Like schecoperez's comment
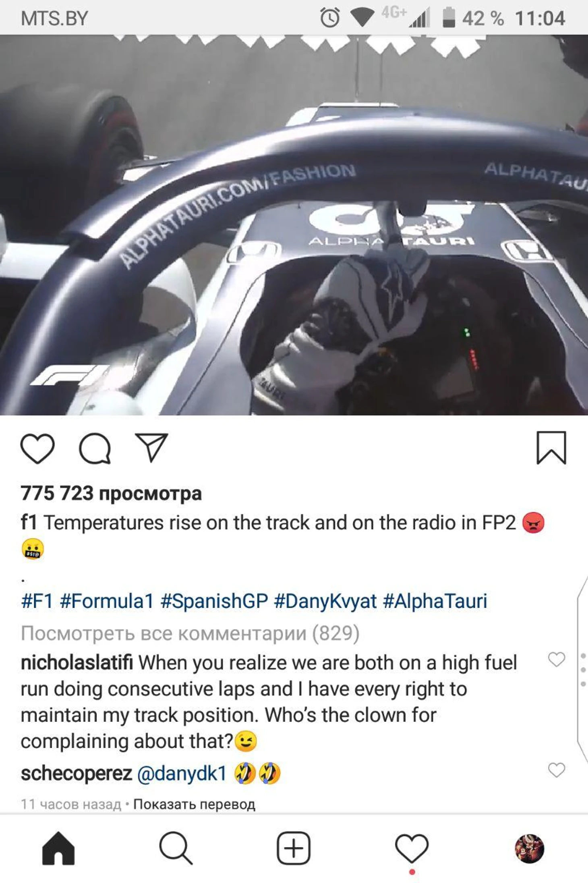This screenshot has width=588, height=883. tap(557, 770)
